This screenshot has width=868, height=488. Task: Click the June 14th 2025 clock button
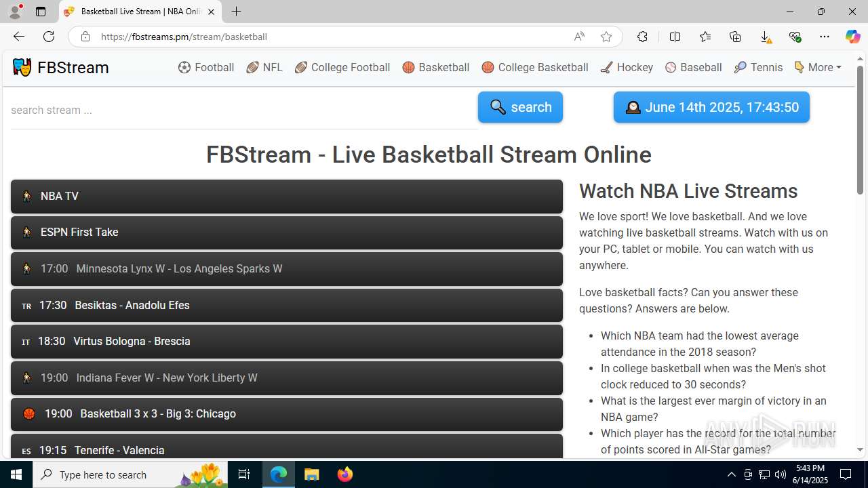click(711, 107)
